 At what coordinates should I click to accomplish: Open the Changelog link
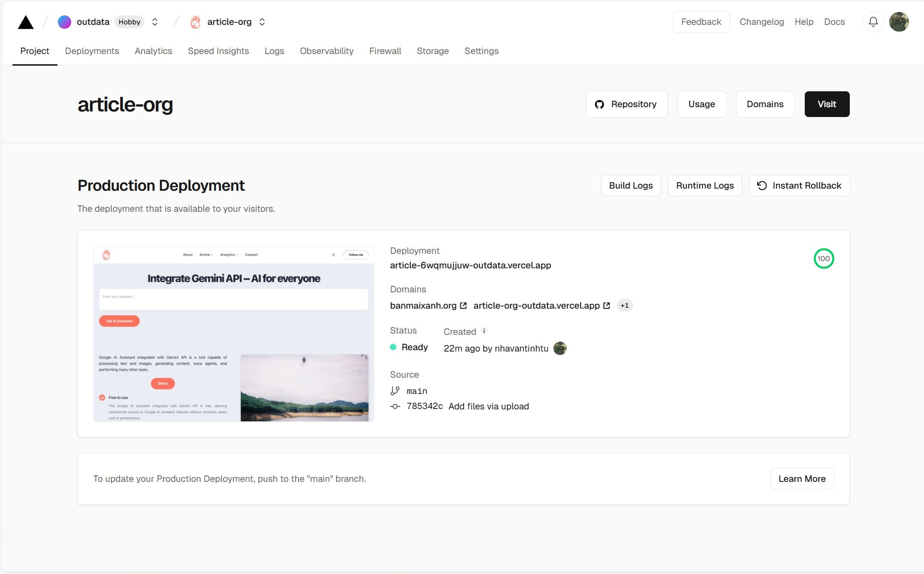tap(762, 22)
